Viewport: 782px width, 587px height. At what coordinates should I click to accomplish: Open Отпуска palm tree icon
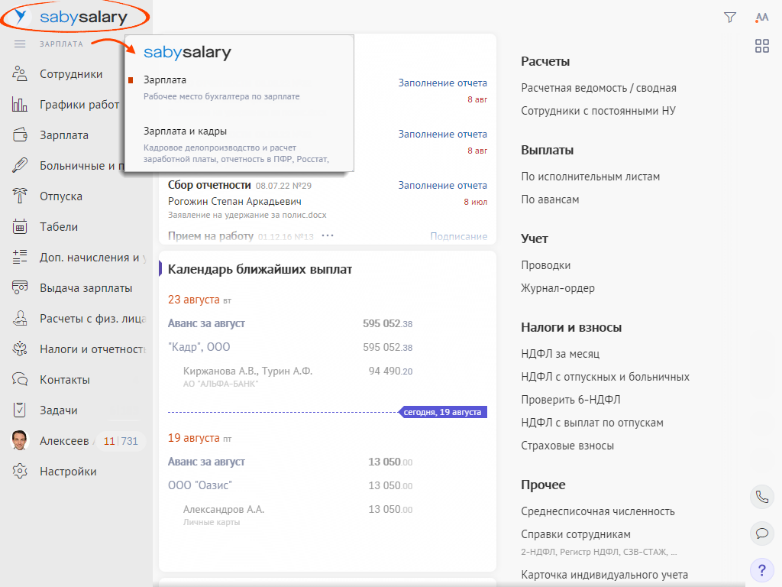(x=20, y=196)
